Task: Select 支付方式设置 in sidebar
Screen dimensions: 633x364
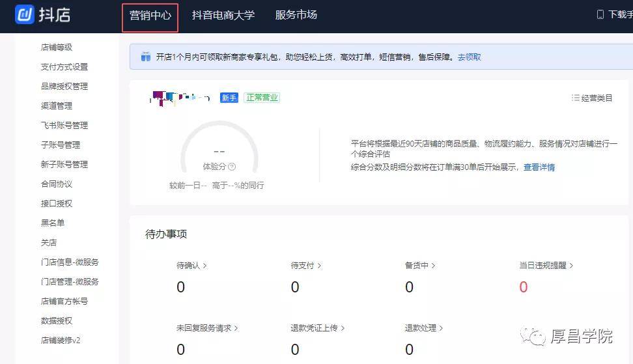Action: click(x=64, y=67)
